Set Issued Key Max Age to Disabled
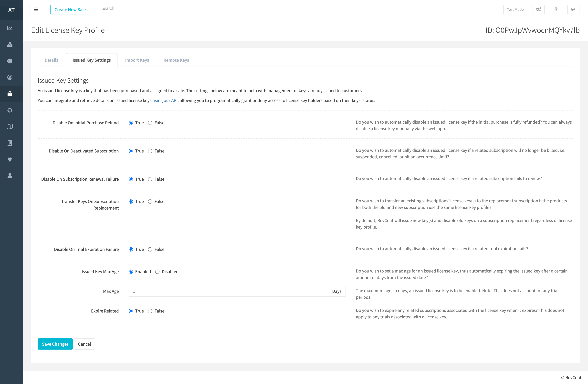This screenshot has height=384, width=588. 157,272
